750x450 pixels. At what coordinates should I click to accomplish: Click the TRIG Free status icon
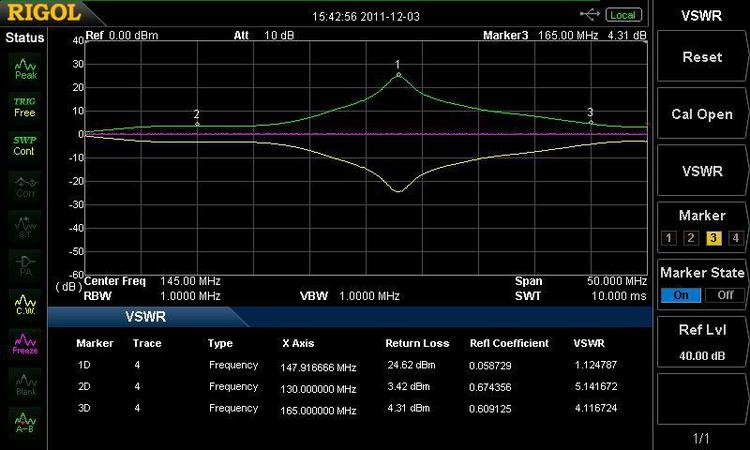click(x=25, y=107)
